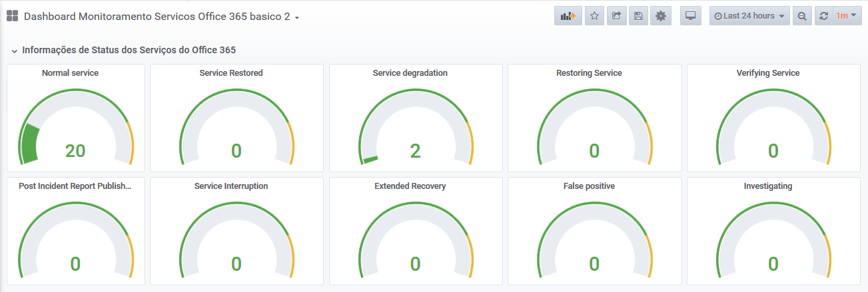Click the Investigating panel title
Screen dimensions: 868x292
(767, 186)
